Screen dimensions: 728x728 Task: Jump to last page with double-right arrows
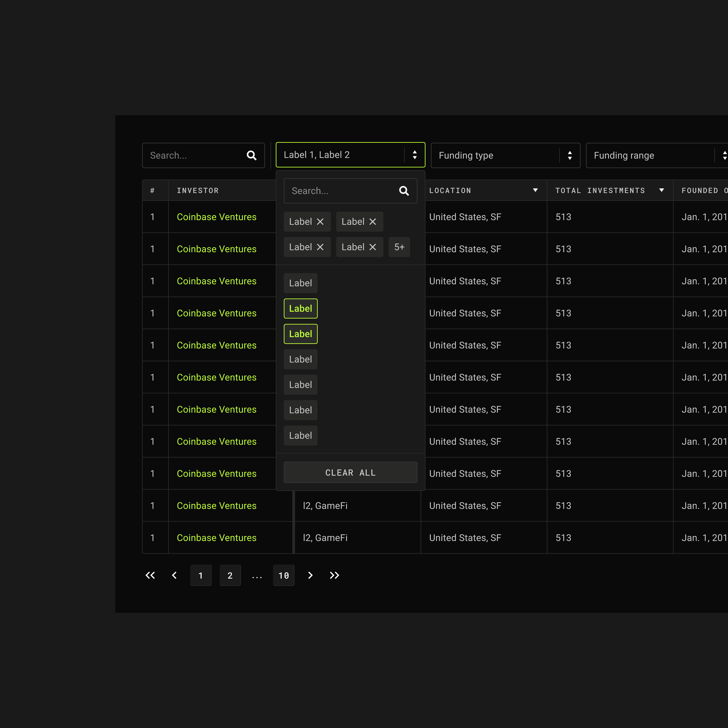pyautogui.click(x=334, y=575)
